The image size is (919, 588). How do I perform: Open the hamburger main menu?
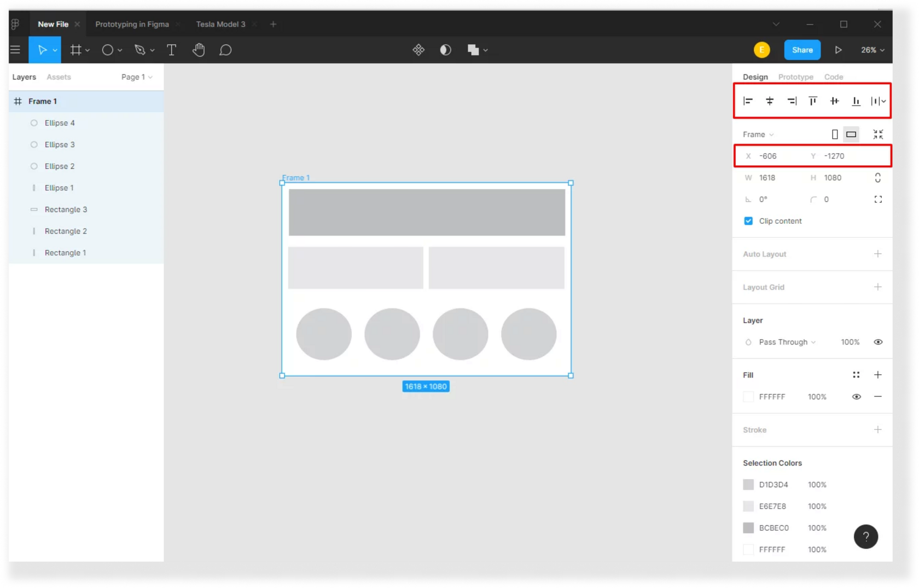[x=15, y=50]
